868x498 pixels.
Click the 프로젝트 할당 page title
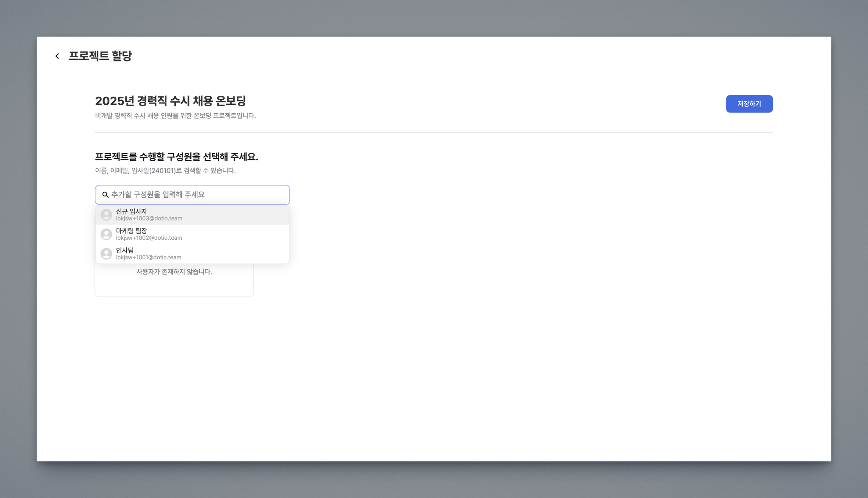click(x=100, y=56)
